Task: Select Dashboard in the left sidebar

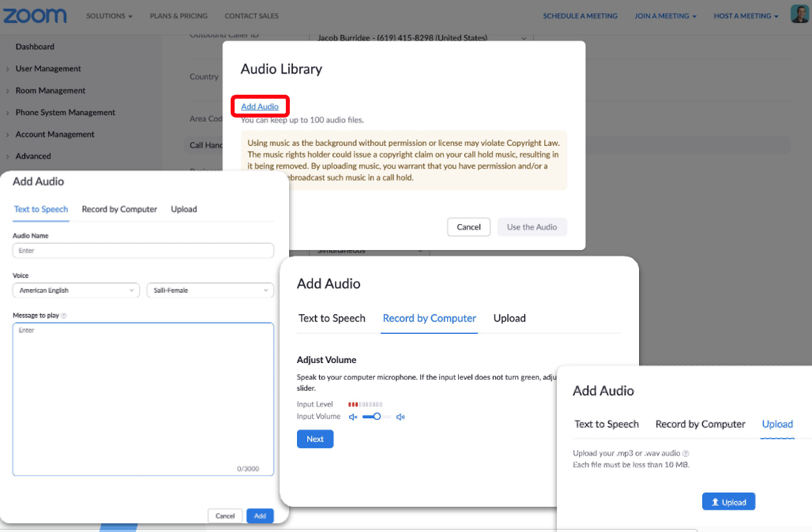Action: (35, 47)
